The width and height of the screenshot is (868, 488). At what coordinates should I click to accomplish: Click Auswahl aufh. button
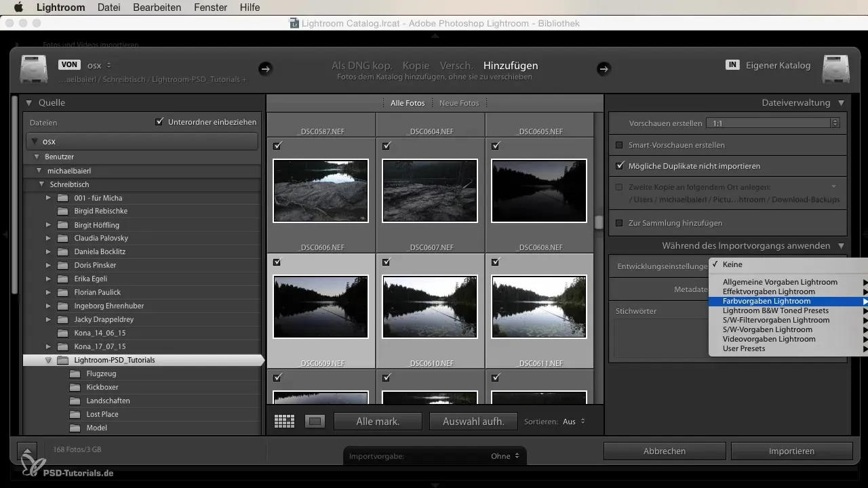pos(473,422)
